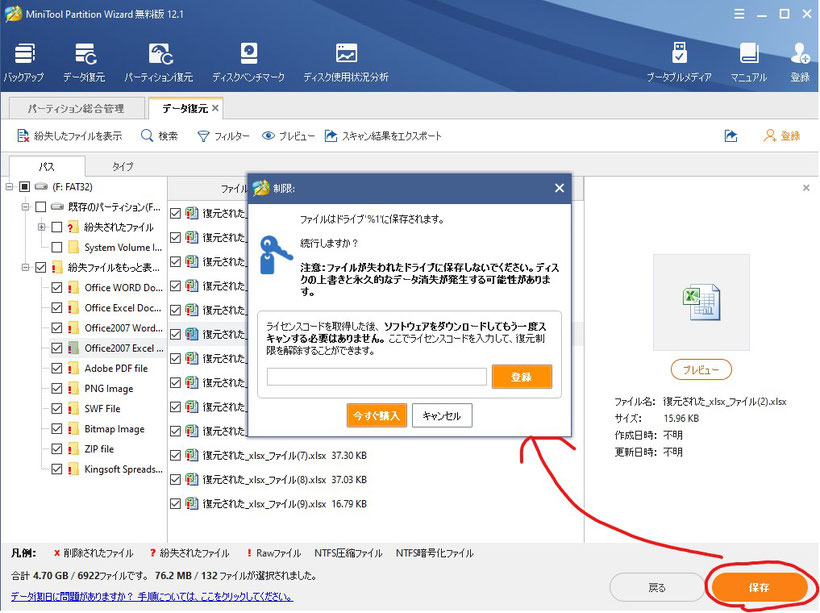This screenshot has height=613, width=820.
Task: Select Bitmap Image folder
Action: click(115, 429)
